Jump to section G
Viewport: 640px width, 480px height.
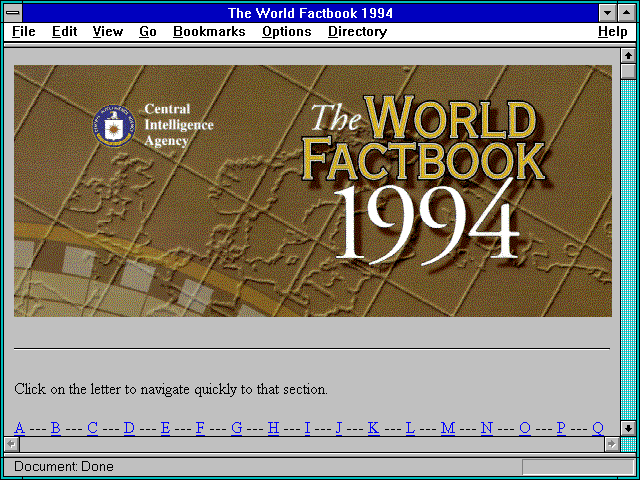[237, 428]
